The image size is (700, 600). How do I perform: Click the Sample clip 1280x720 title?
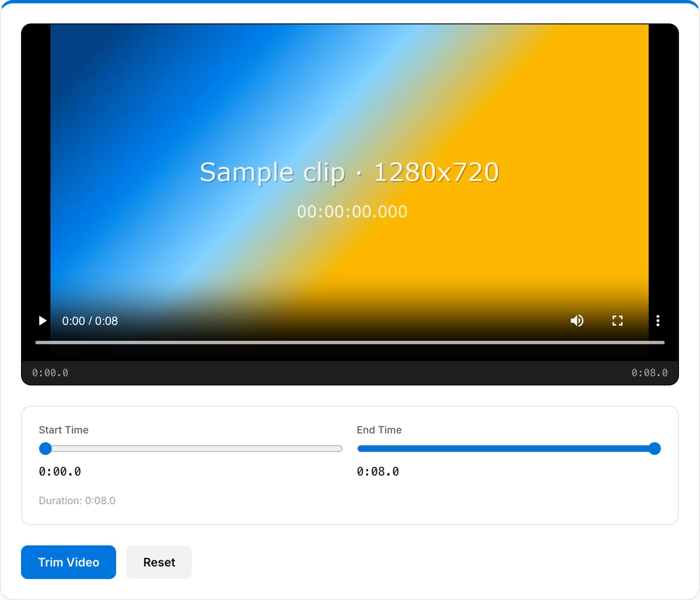349,172
